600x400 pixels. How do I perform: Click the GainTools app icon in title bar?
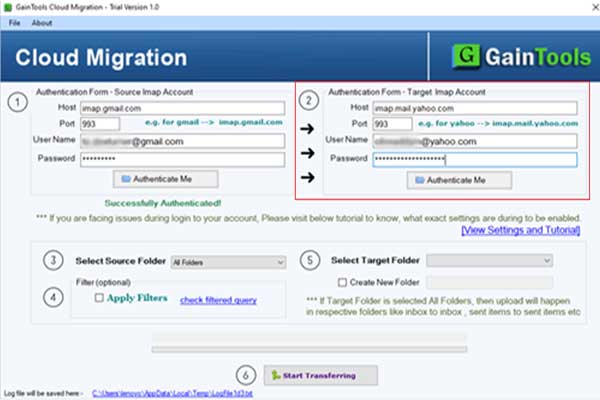pyautogui.click(x=8, y=7)
